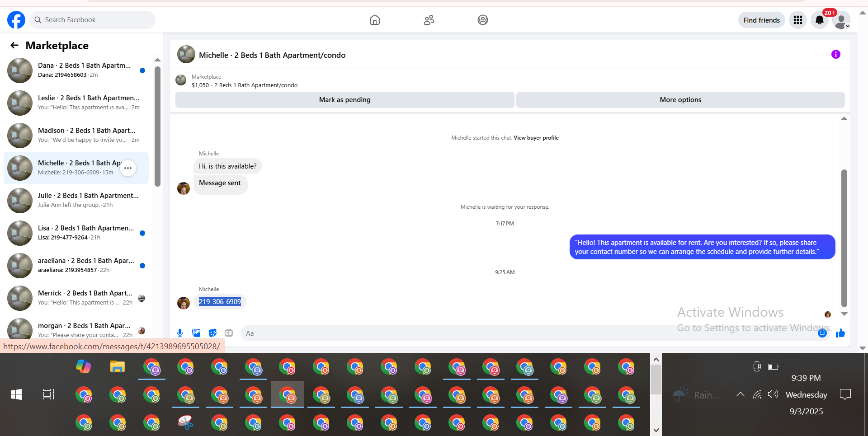Screen dimensions: 868x436
Task: Send a thumbs-up like
Action: (840, 333)
